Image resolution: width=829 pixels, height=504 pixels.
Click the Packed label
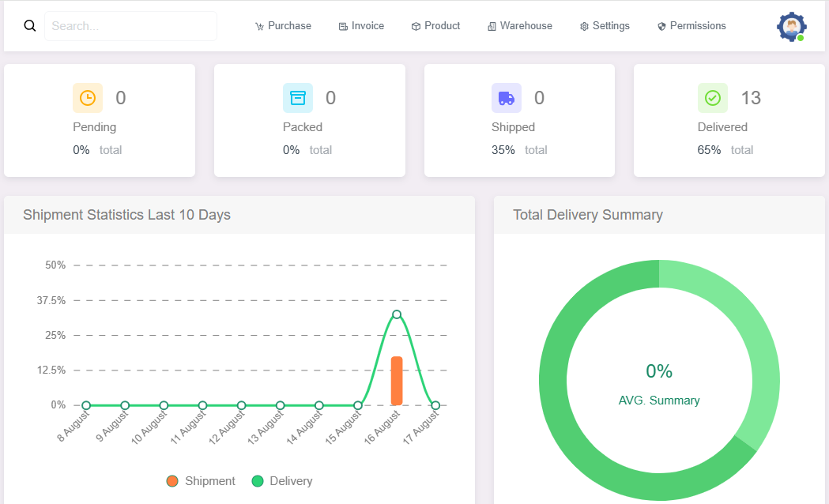point(303,127)
